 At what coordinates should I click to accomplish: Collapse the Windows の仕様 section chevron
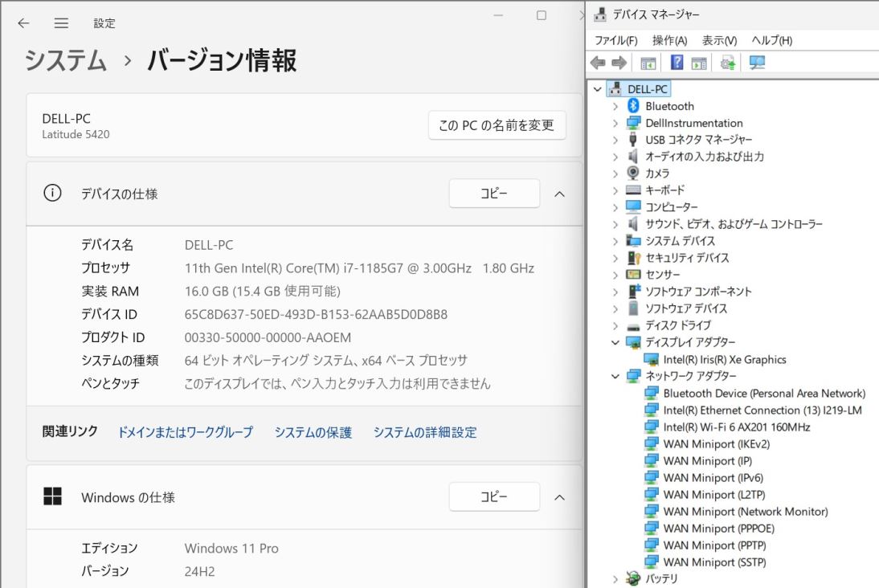tap(560, 497)
